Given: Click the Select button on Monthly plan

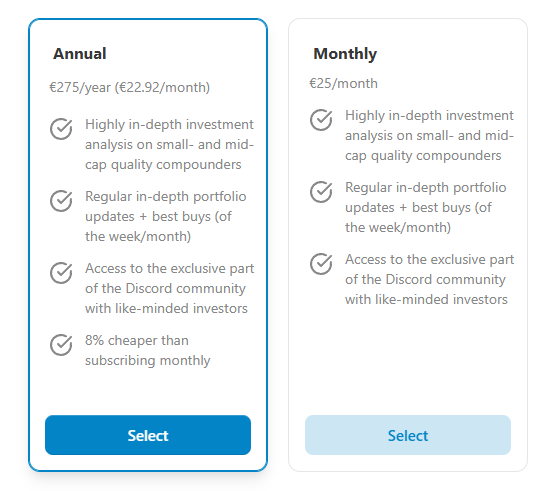Looking at the screenshot, I should coord(408,435).
